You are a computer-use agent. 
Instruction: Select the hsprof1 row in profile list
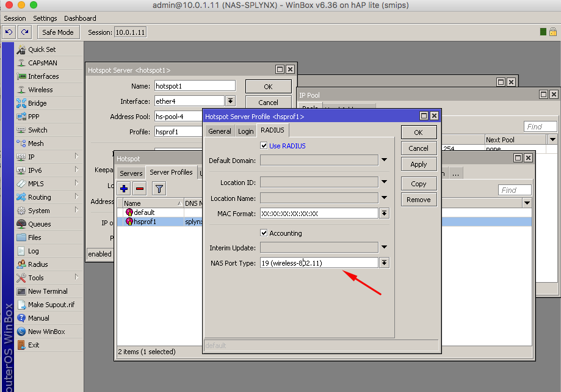pyautogui.click(x=145, y=222)
